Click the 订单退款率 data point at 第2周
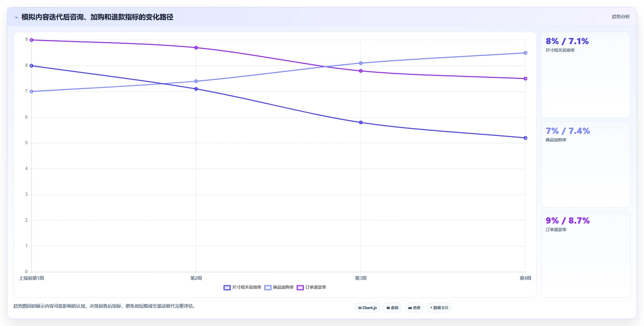 196,48
